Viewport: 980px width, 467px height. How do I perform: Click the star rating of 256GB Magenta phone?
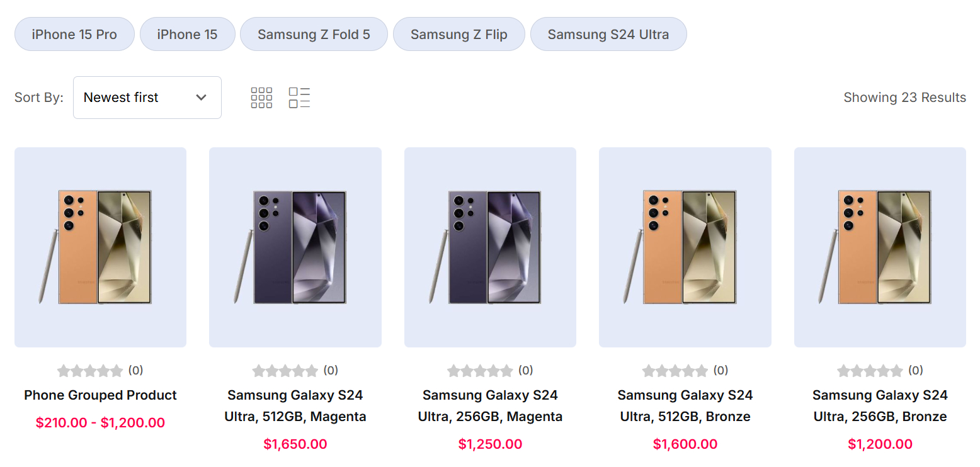[x=480, y=371]
